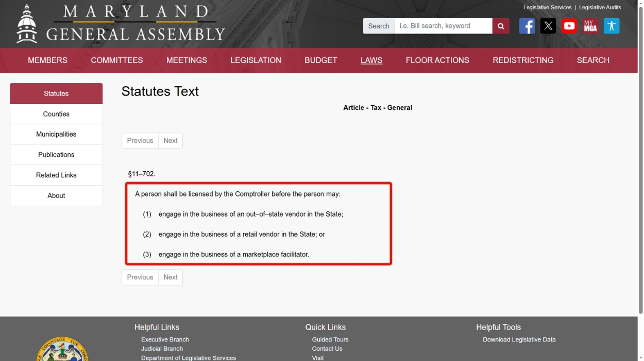Click the Legislative Services link

(547, 8)
